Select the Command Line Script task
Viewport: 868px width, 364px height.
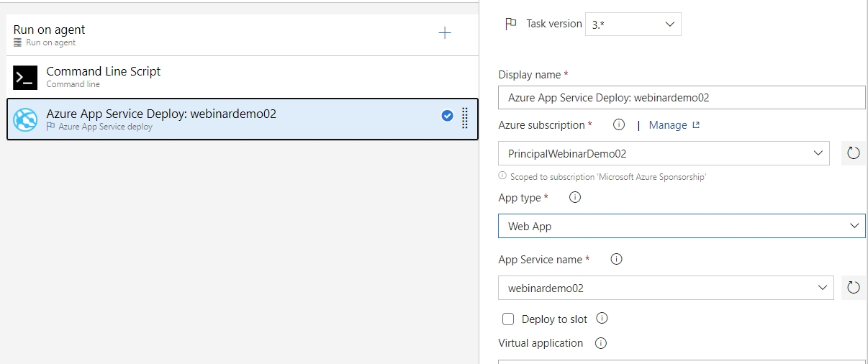coord(243,77)
